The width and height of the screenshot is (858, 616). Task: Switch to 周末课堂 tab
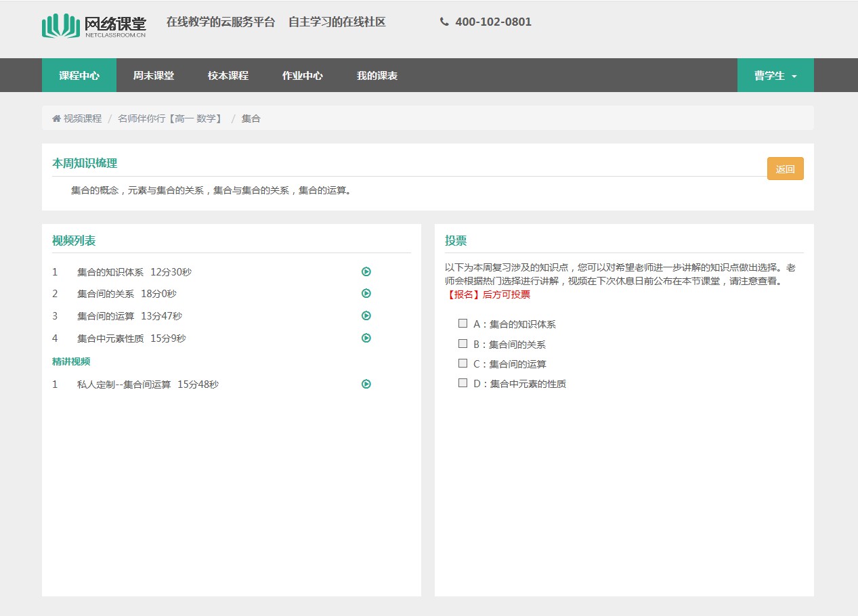(x=153, y=76)
